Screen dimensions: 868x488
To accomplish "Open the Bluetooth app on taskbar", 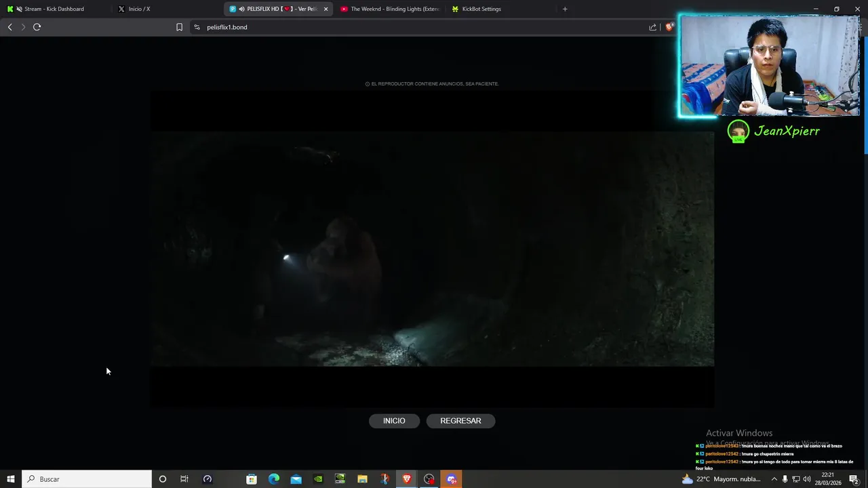I will pos(384,479).
